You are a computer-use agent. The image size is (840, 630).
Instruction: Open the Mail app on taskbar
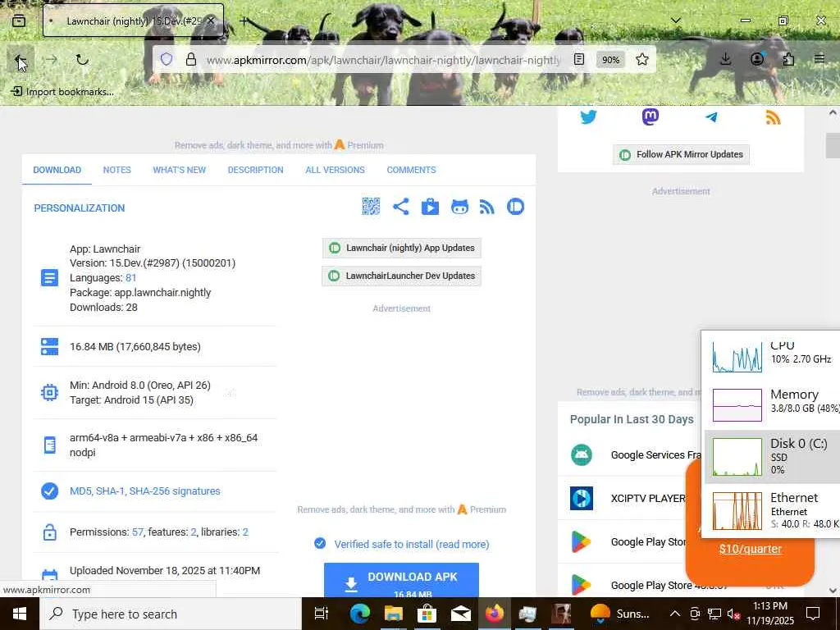[x=461, y=614]
